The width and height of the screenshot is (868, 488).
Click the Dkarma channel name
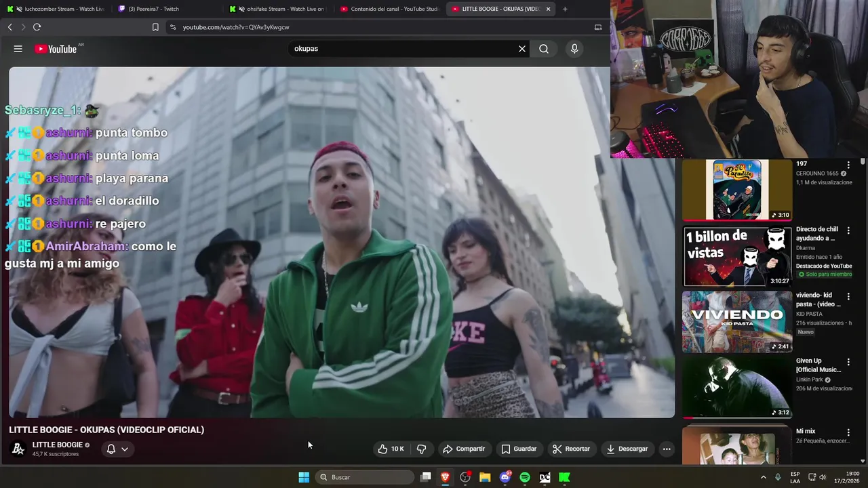tap(806, 248)
